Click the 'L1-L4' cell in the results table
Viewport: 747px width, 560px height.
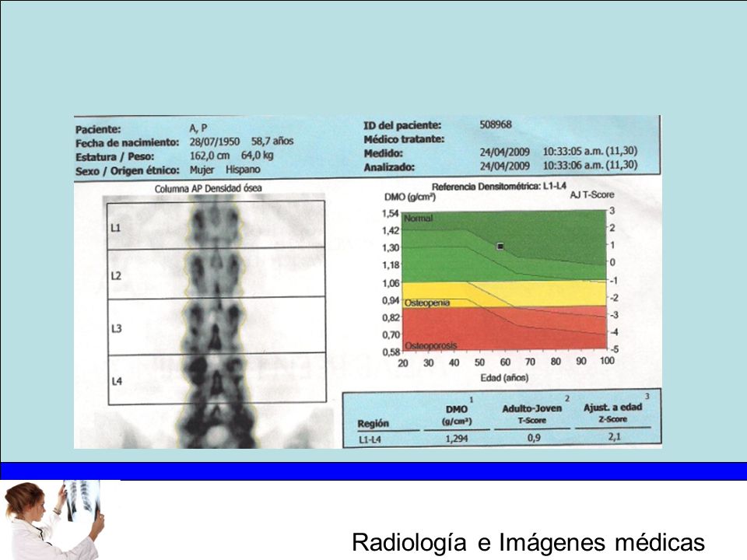370,439
